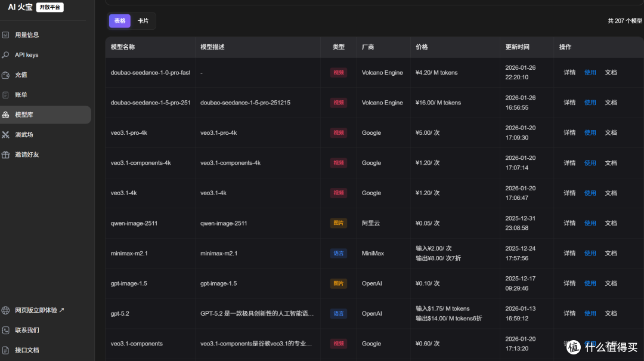
Task: Open the 账单 bill icon
Action: pyautogui.click(x=5, y=95)
